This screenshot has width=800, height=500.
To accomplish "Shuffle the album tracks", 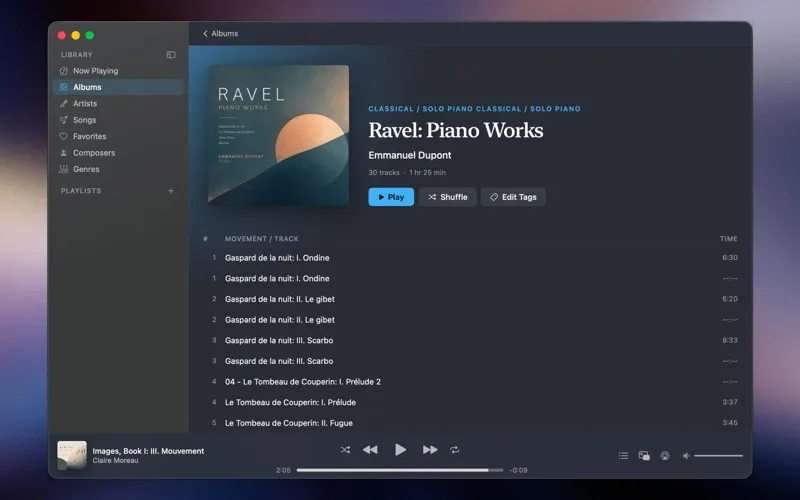I will tap(447, 197).
